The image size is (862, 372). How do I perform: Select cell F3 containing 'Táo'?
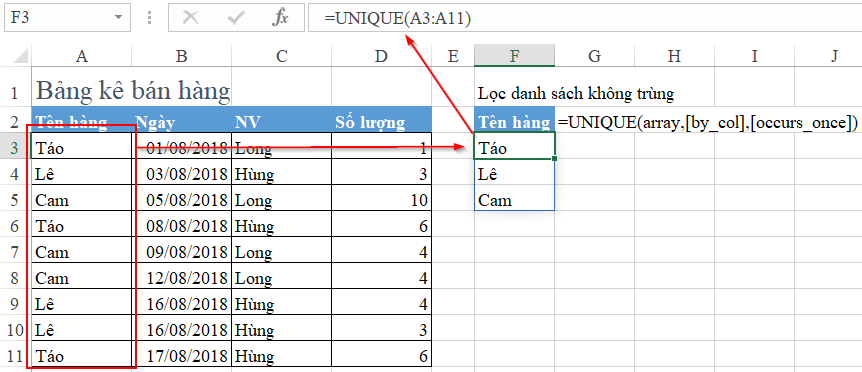pos(515,147)
